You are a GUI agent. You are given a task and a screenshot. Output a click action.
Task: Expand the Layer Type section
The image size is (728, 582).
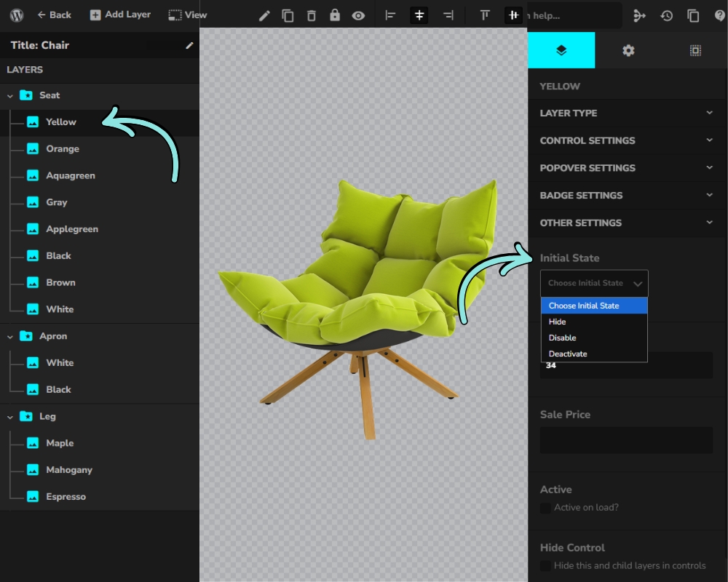(628, 113)
